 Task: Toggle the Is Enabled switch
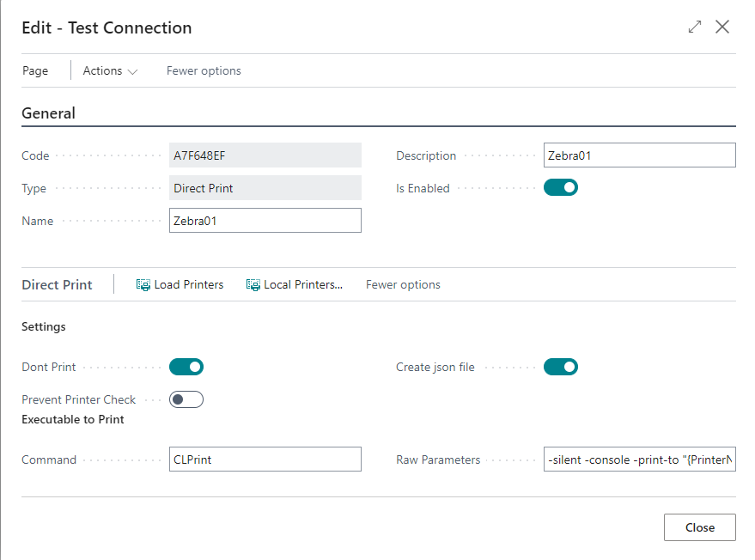[x=561, y=187]
